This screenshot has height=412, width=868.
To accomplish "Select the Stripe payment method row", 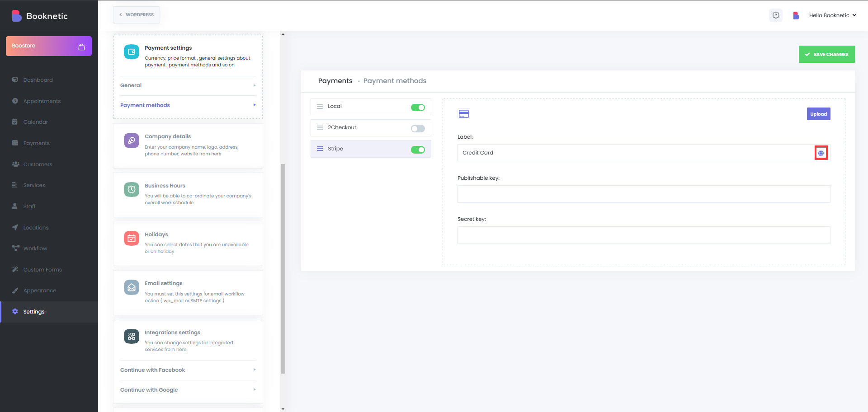I will [371, 149].
